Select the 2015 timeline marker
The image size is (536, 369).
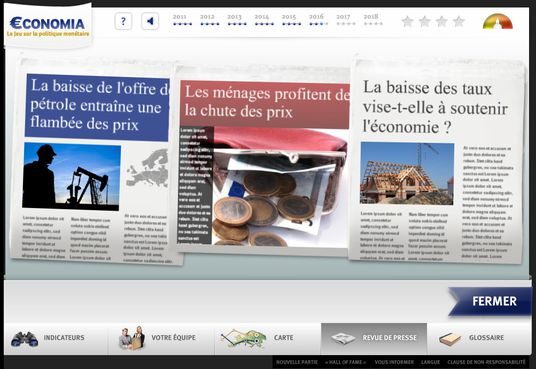click(291, 20)
